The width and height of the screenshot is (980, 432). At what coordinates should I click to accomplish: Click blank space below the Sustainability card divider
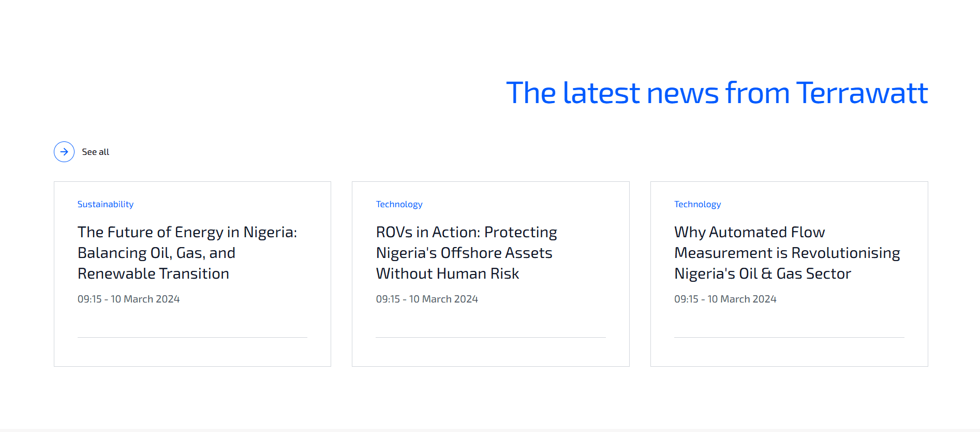(x=192, y=352)
